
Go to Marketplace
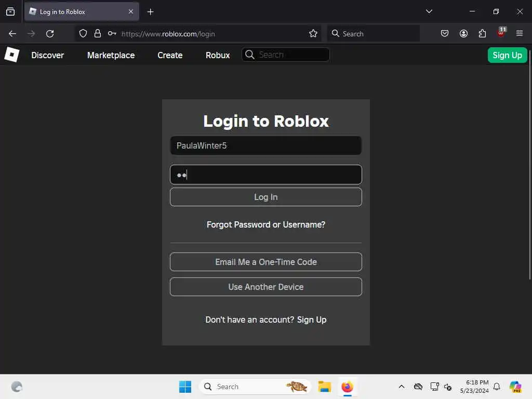(111, 55)
